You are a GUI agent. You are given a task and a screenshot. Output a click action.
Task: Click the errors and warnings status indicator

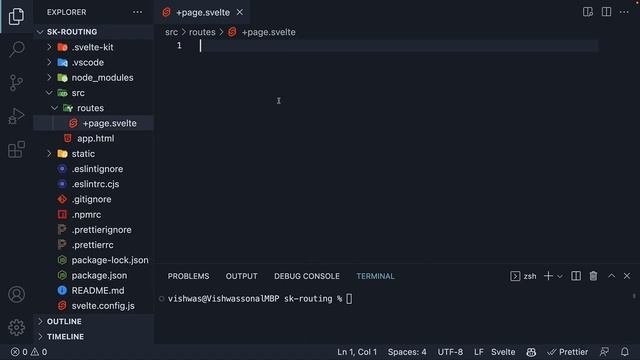pos(29,352)
